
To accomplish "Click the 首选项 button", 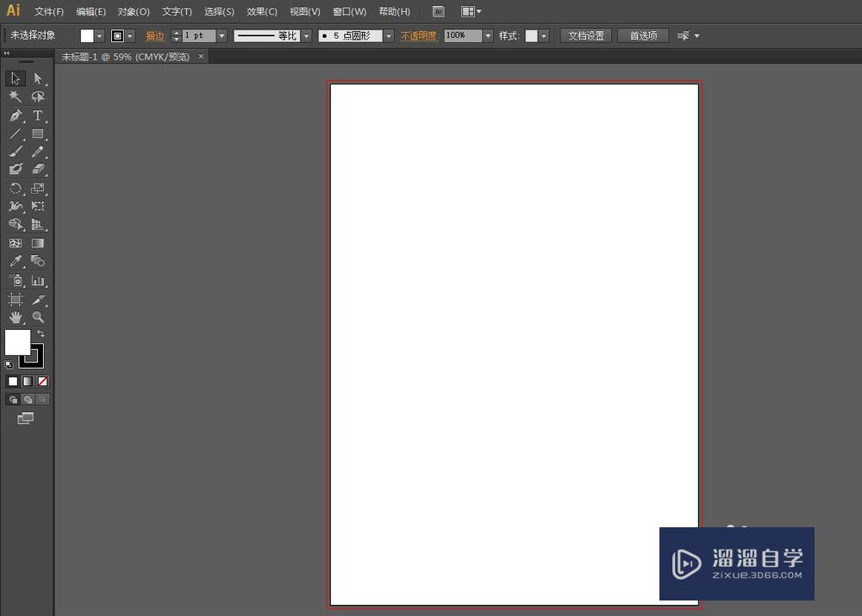I will (x=643, y=36).
